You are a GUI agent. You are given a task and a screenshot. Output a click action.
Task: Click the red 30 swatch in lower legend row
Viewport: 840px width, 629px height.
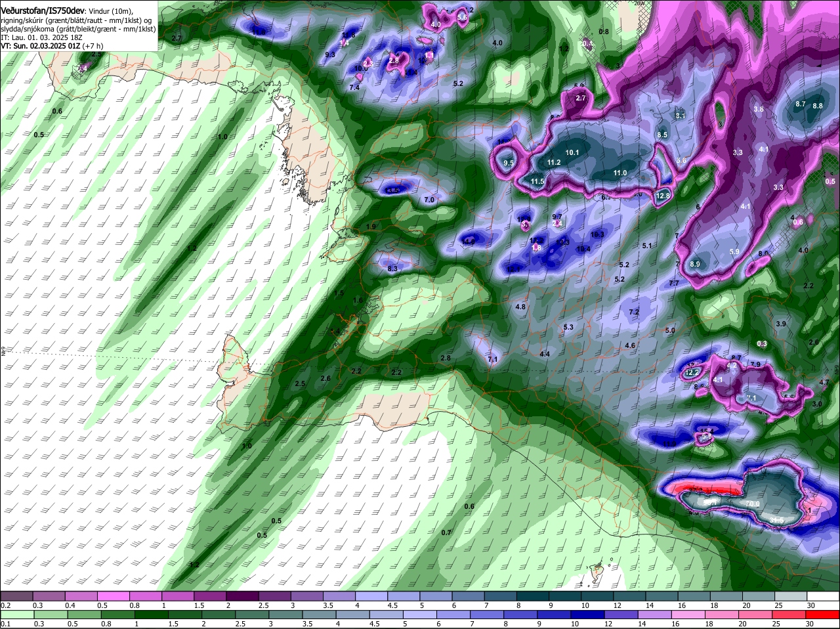[x=822, y=615]
